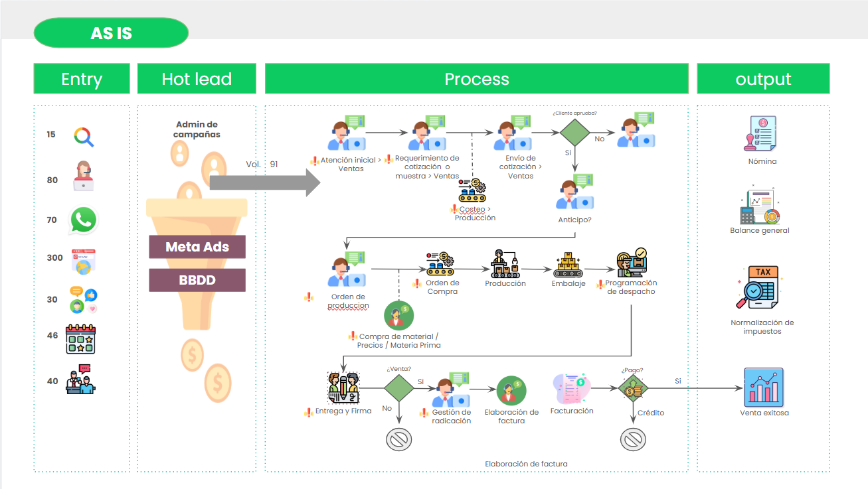Image resolution: width=868 pixels, height=489 pixels.
Task: Click the Venta exitosa chart icon
Action: (764, 387)
